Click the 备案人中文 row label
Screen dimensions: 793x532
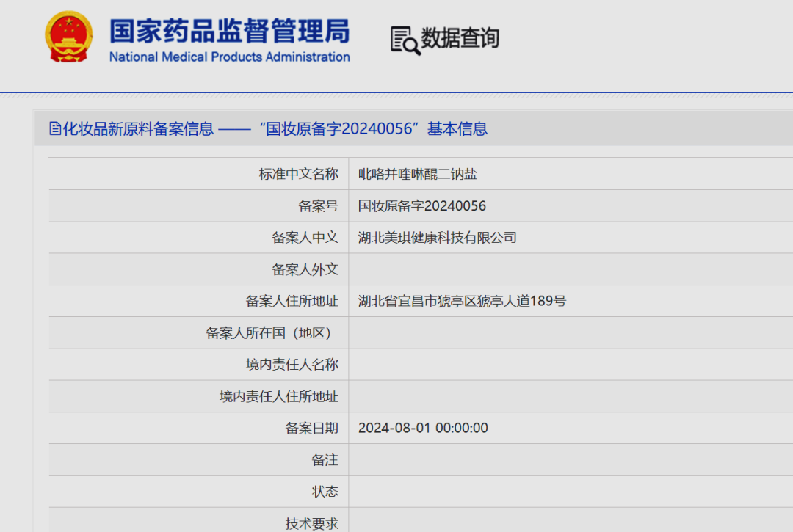tap(305, 238)
